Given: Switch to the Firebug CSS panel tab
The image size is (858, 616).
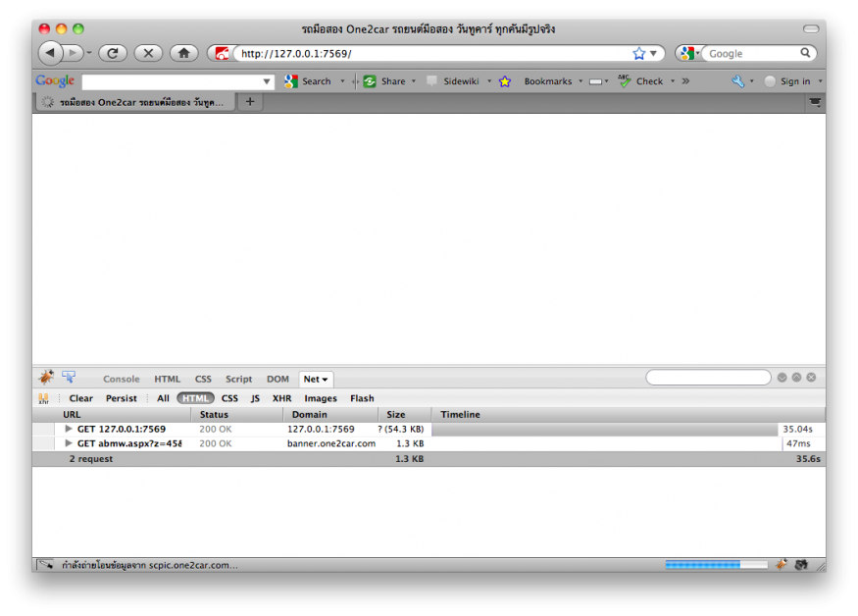Looking at the screenshot, I should click(x=203, y=379).
